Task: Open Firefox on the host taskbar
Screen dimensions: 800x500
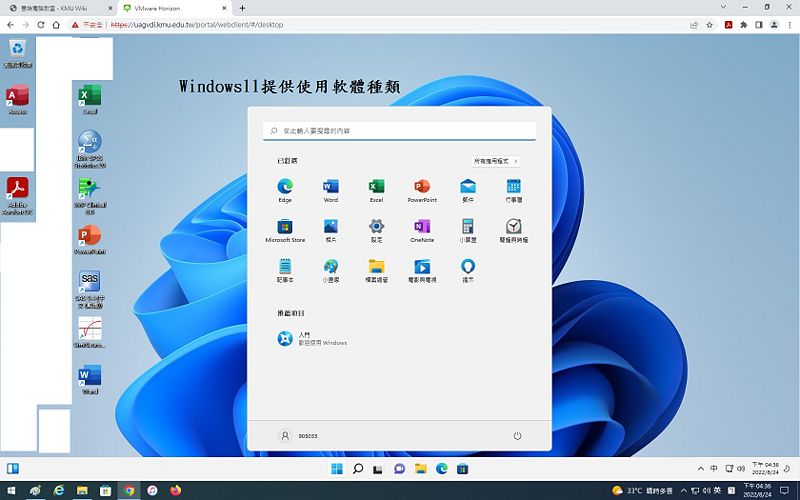Action: (176, 491)
